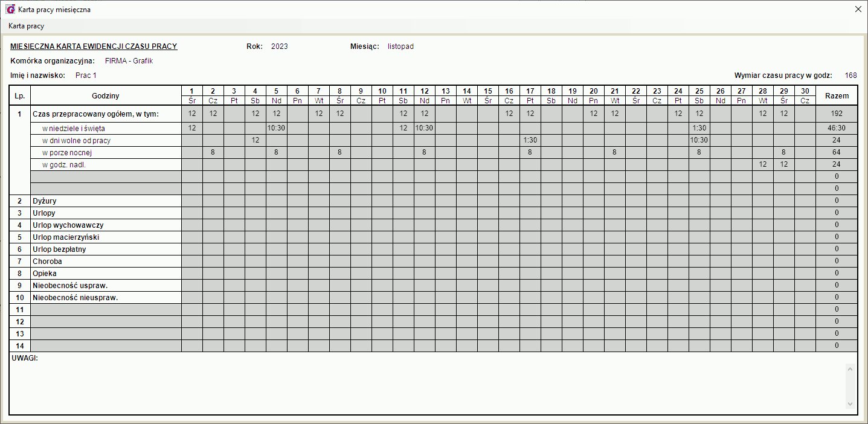Click the application icon in the title bar
This screenshot has width=868, height=424.
click(10, 10)
